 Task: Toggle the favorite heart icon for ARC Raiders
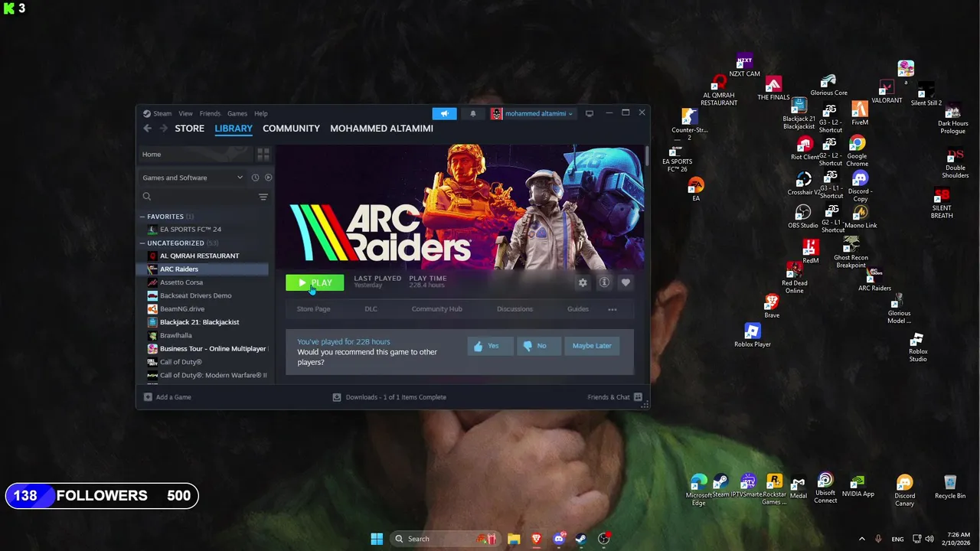[626, 283]
